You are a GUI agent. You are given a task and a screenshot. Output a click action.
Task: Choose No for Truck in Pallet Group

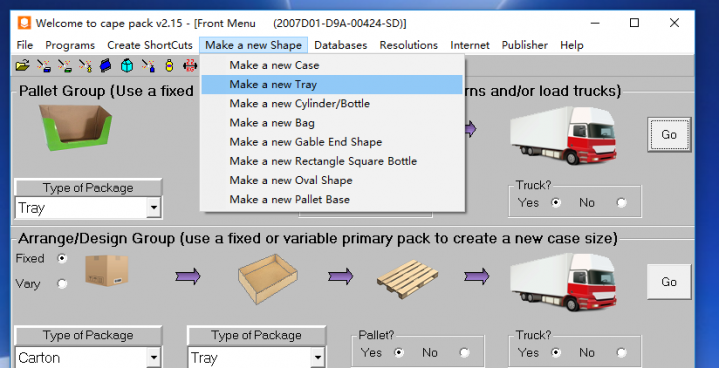click(x=621, y=203)
